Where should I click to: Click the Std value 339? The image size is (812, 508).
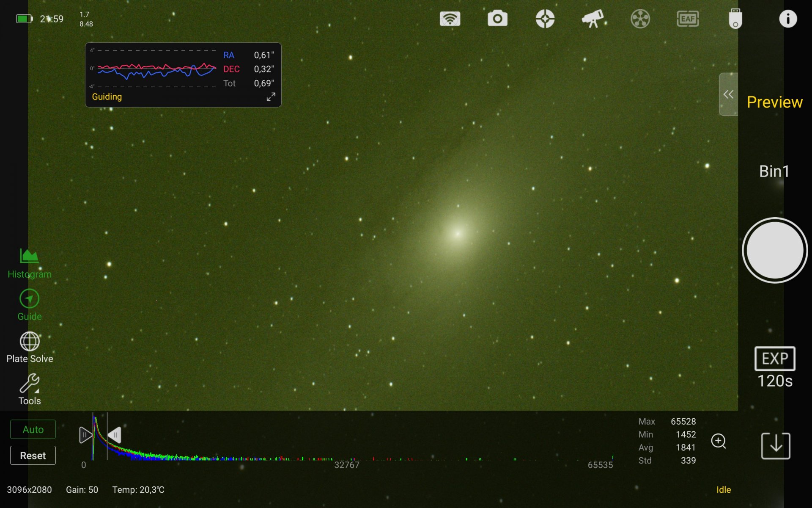689,461
